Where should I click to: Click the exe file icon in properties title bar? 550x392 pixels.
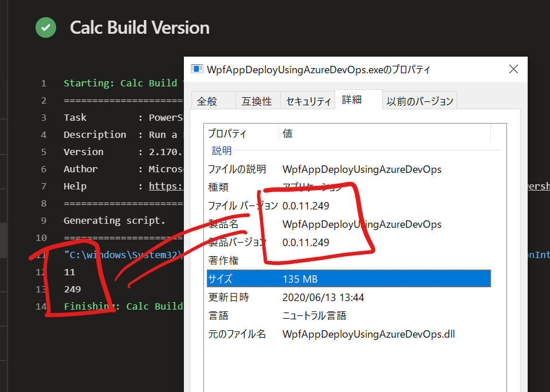197,69
